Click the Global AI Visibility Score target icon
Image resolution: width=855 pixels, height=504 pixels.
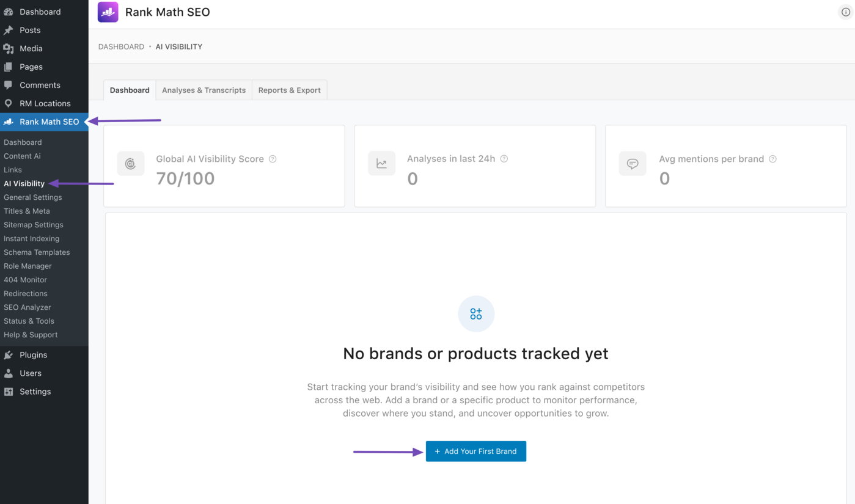coord(131,164)
